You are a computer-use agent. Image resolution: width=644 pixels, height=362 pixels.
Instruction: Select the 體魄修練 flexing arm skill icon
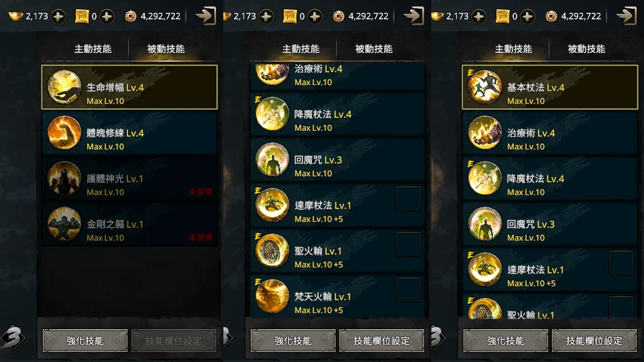coord(64,132)
